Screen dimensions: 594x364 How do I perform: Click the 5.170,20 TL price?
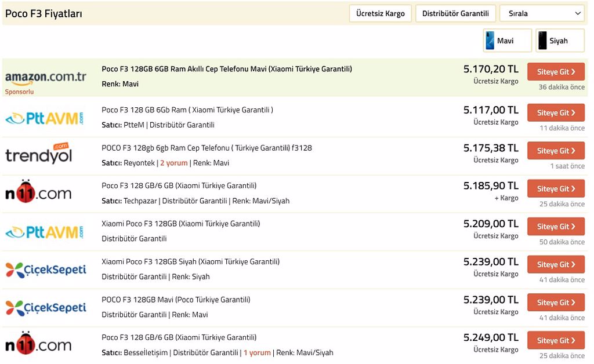(491, 69)
